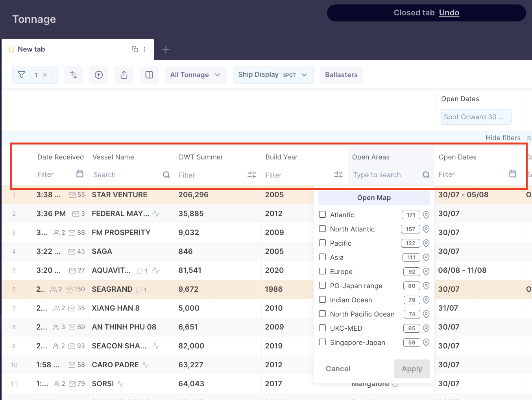Select the New tab tab
Viewport: 532px width, 400px height.
(31, 49)
